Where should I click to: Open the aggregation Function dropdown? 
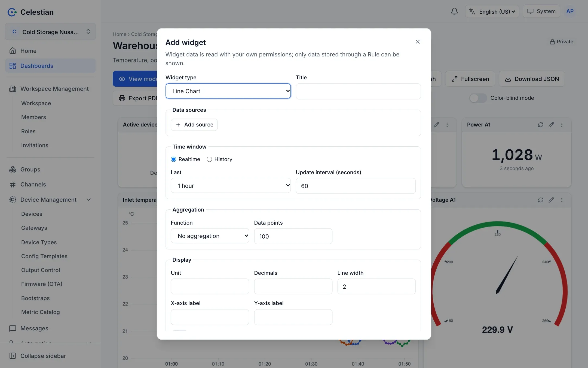pos(210,236)
